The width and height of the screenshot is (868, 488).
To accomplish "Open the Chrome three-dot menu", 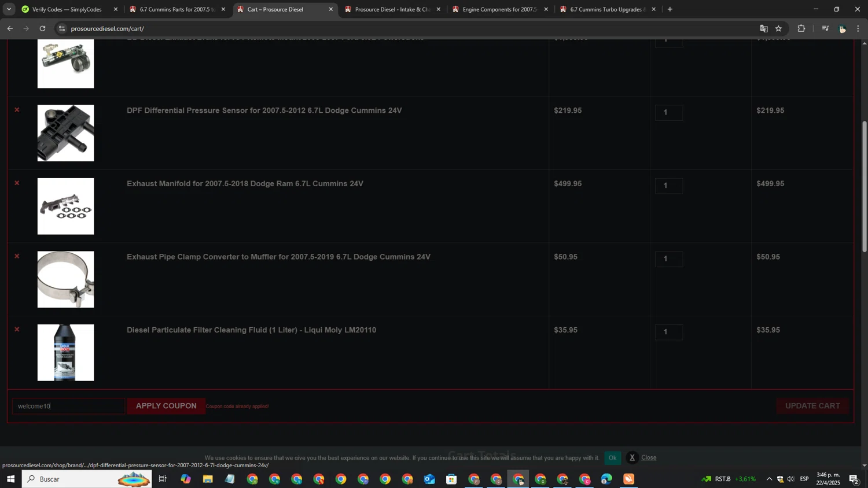I will coord(858,28).
